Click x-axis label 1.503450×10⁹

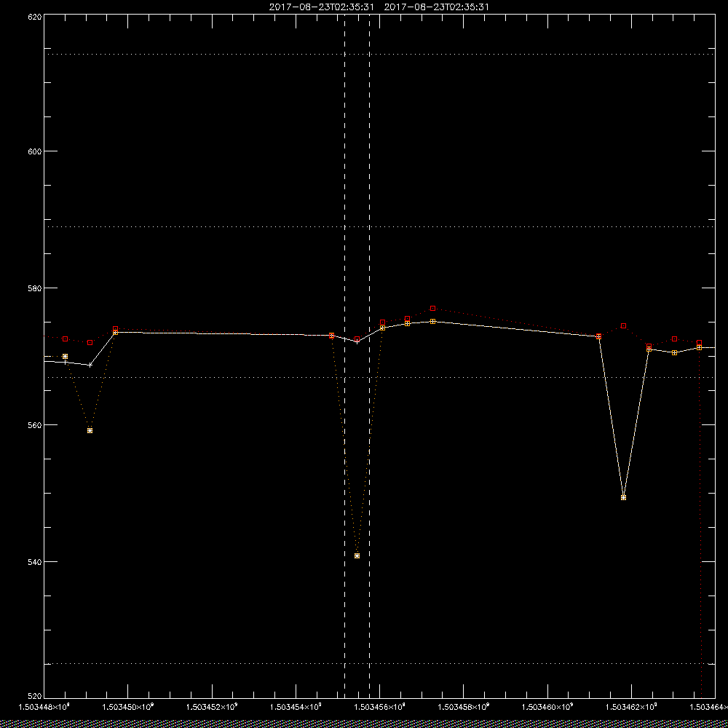(x=127, y=707)
